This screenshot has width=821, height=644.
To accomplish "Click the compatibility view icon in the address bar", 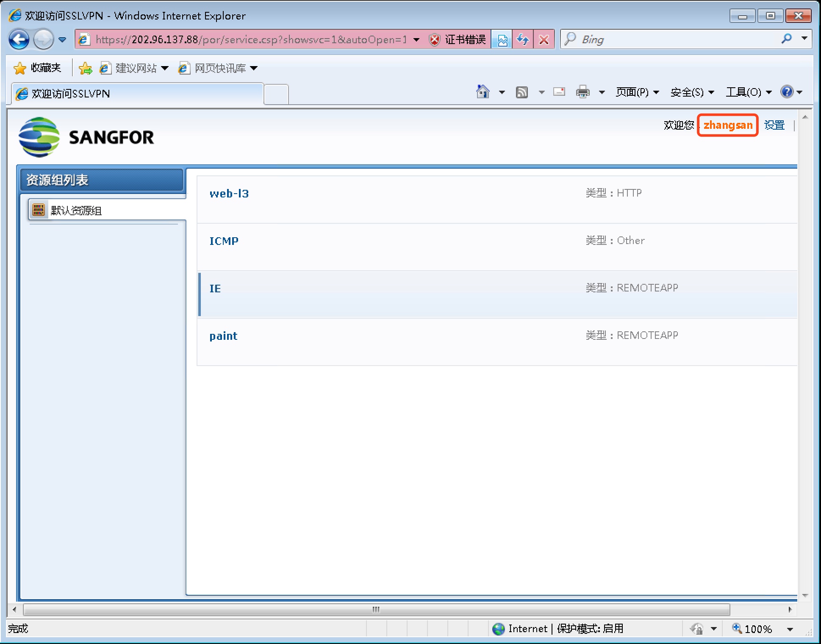I will [x=502, y=40].
